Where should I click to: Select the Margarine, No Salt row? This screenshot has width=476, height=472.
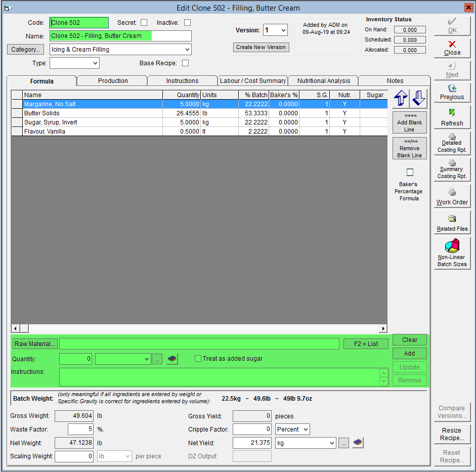tap(199, 104)
